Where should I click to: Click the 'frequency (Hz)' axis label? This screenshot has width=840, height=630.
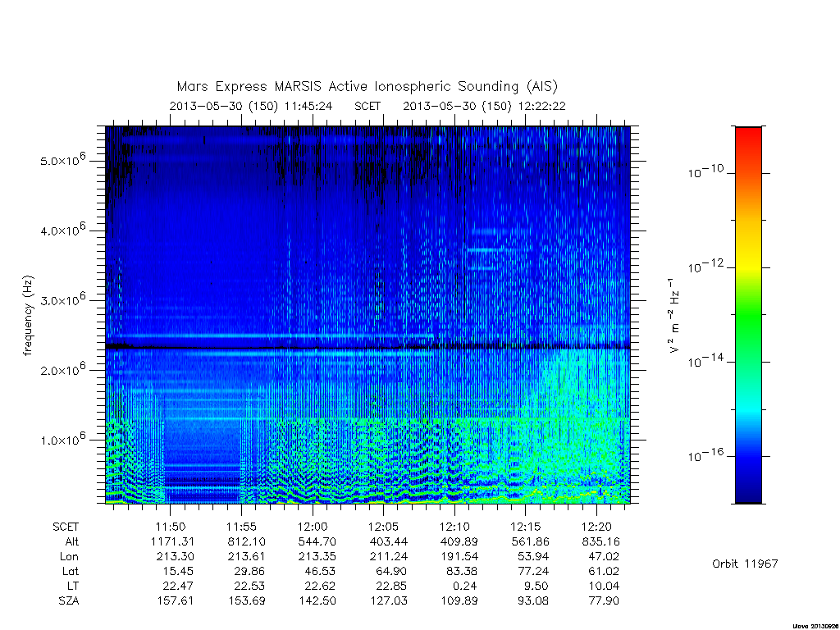[29, 315]
